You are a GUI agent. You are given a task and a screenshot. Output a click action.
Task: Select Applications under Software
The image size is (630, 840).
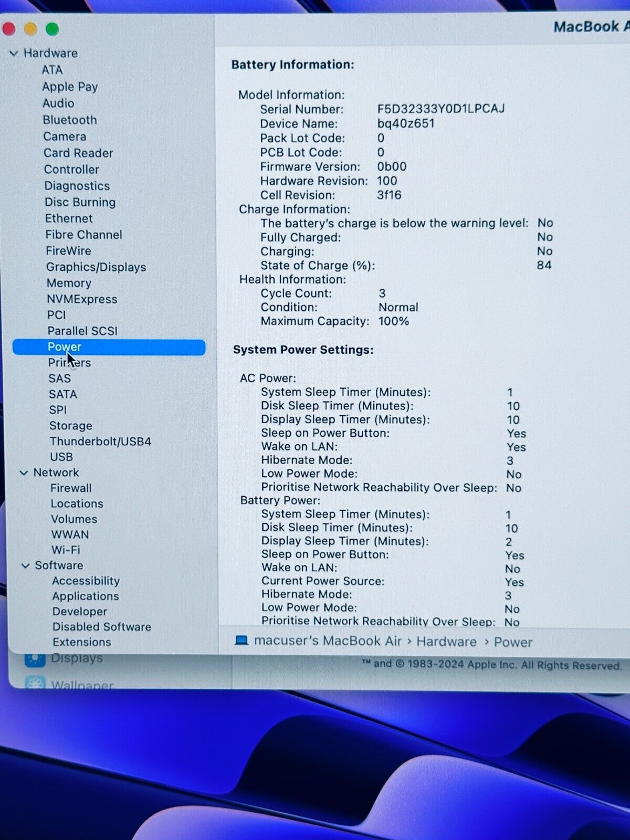tap(86, 596)
